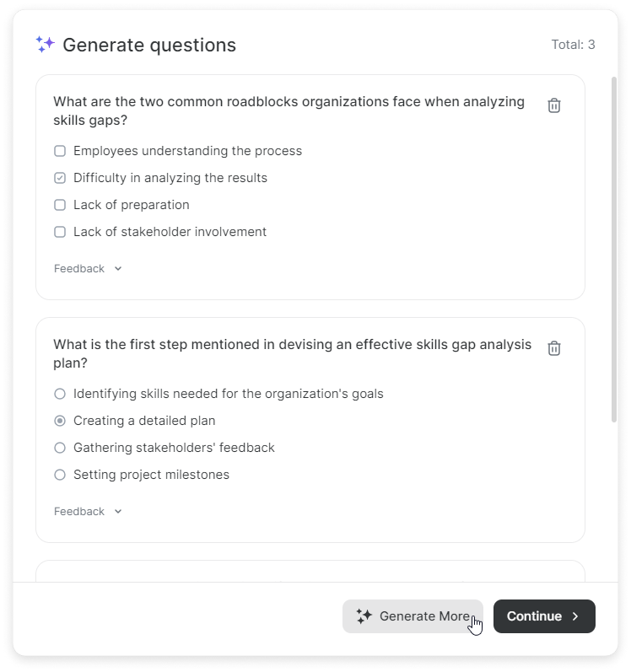This screenshot has height=672, width=631.
Task: Choose 'Gathering stakeholders' feedback' answer
Action: point(60,448)
